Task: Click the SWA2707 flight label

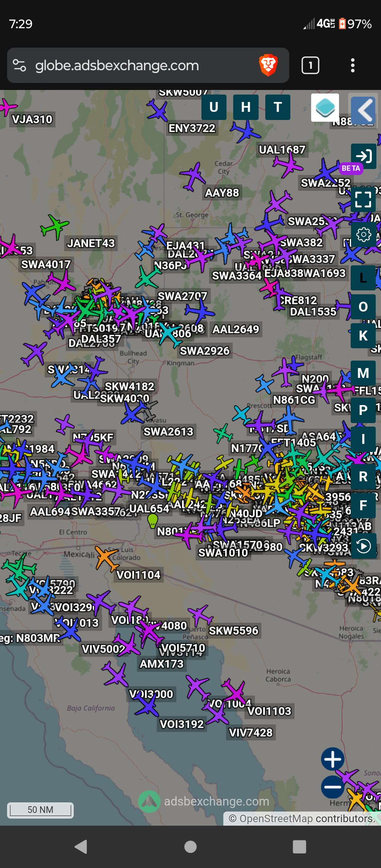Action: [182, 296]
